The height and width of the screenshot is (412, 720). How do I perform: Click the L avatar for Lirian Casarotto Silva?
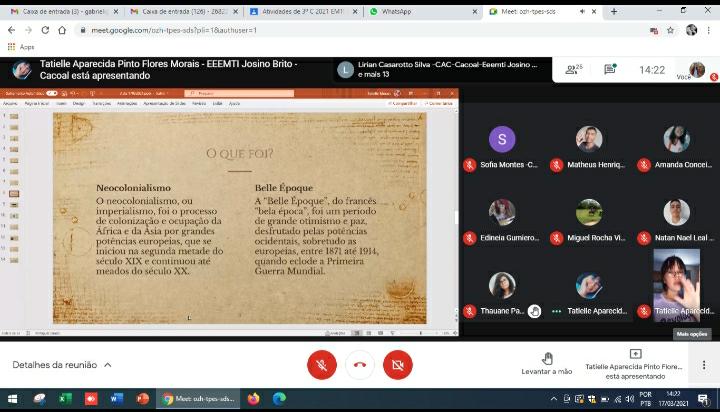click(x=345, y=70)
